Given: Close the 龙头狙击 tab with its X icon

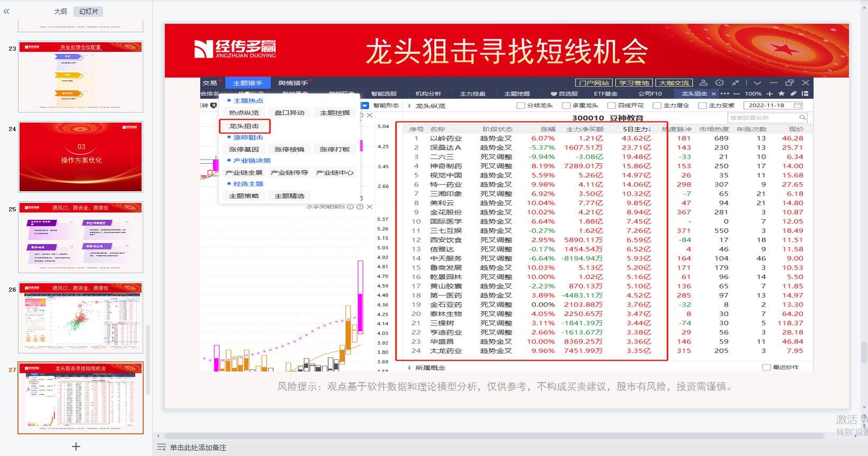Looking at the screenshot, I should tap(714, 94).
